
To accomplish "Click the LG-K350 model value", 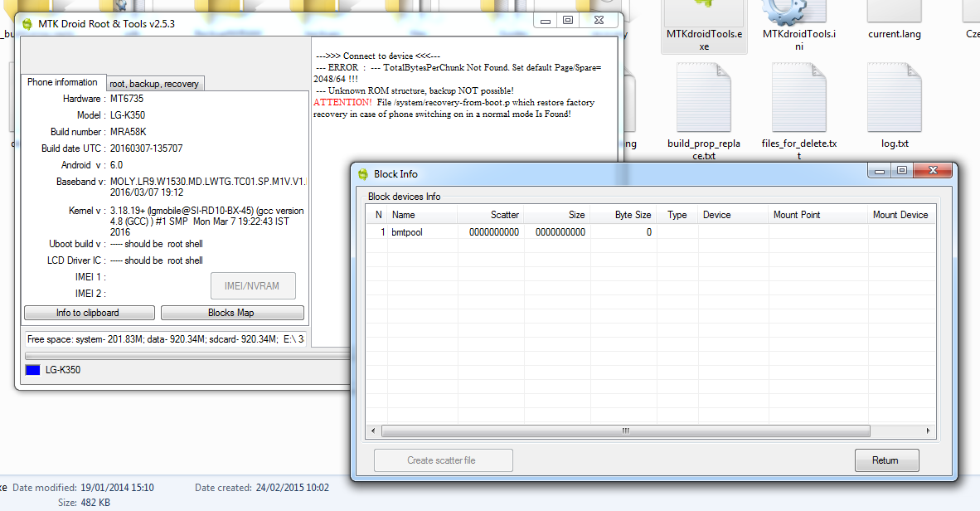I will pos(128,115).
